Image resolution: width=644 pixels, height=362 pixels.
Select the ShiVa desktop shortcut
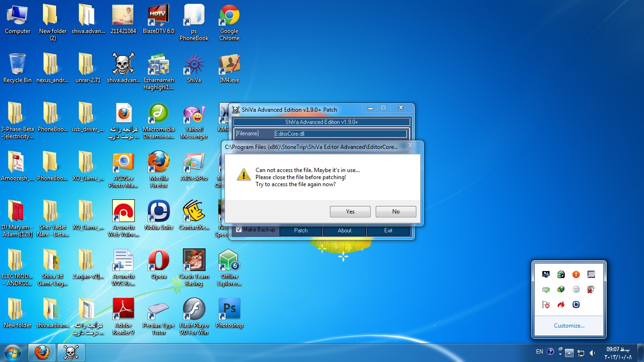click(194, 68)
